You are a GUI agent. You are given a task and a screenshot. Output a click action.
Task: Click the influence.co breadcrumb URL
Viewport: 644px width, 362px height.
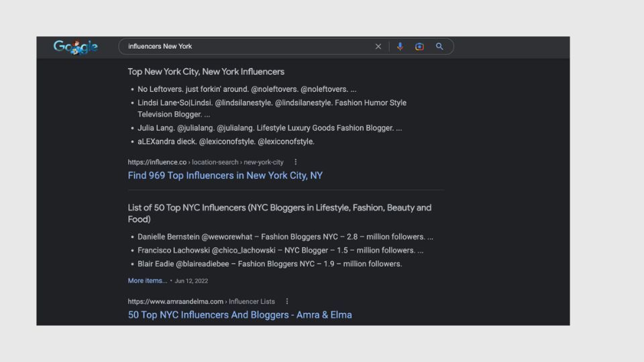pyautogui.click(x=205, y=162)
